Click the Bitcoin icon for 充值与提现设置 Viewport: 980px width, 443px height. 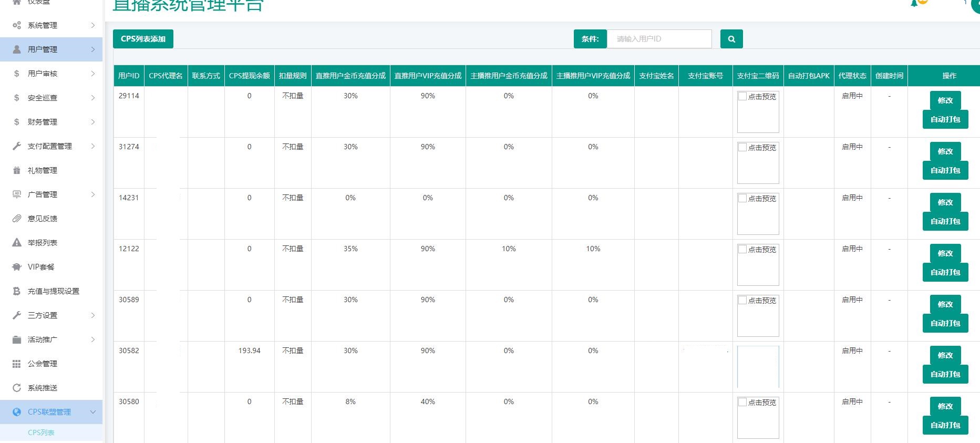pyautogui.click(x=17, y=291)
